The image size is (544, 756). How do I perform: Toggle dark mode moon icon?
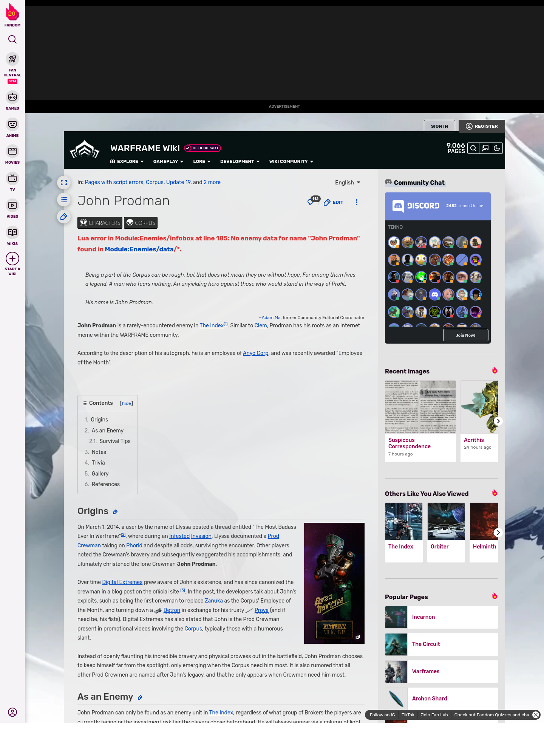pos(497,148)
